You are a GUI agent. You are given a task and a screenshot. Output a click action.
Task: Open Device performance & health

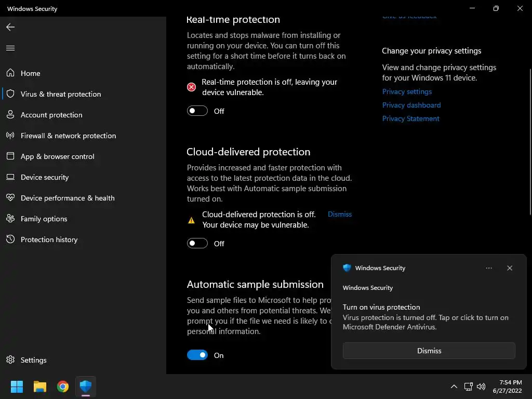pos(83,198)
